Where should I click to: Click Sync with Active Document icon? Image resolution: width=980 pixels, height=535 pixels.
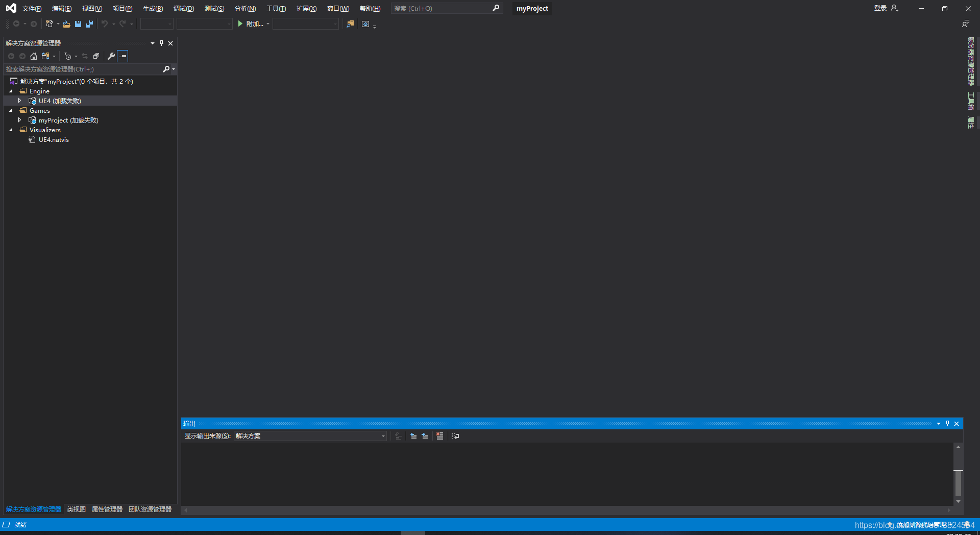(85, 56)
